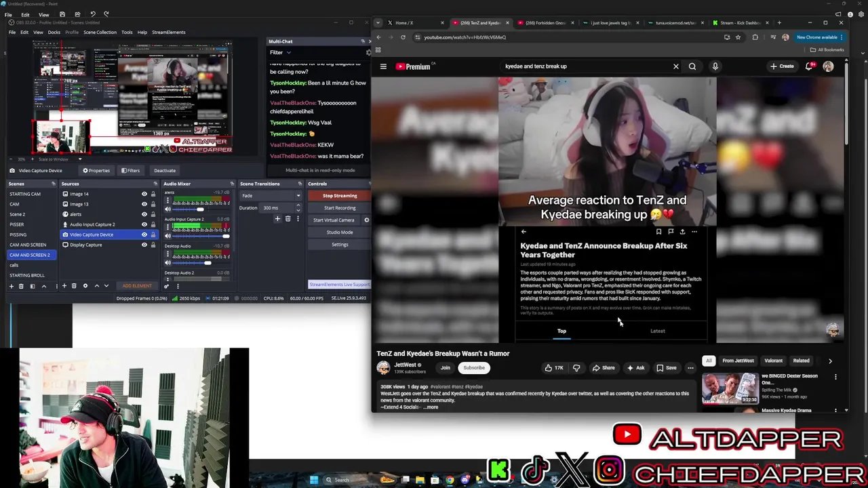Open OBS File menu
The height and width of the screenshot is (488, 868).
[12, 32]
